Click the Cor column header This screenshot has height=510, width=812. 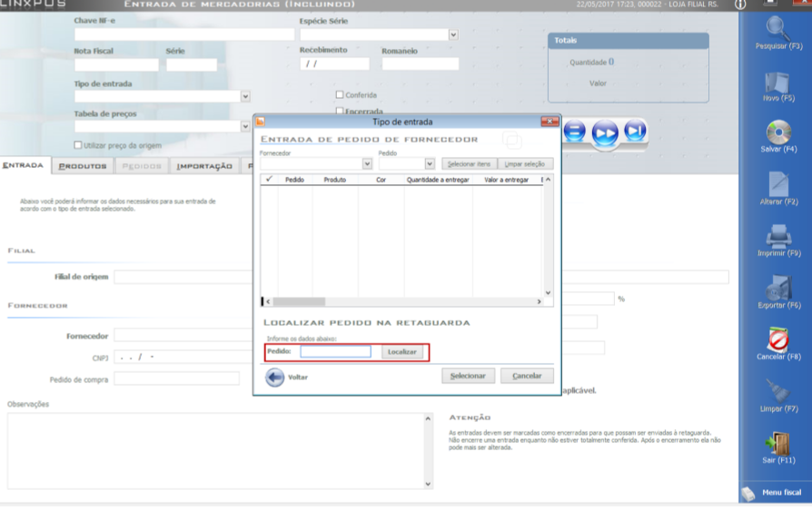point(381,180)
